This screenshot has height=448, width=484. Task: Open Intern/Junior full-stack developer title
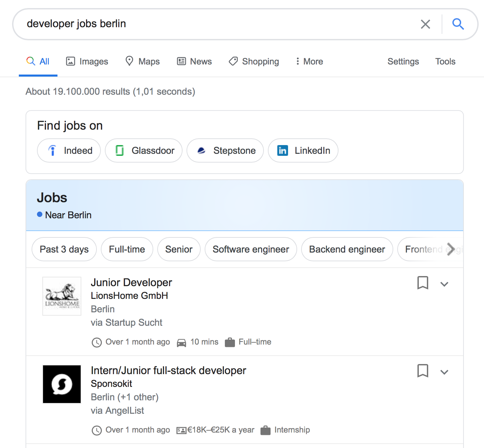tap(168, 370)
